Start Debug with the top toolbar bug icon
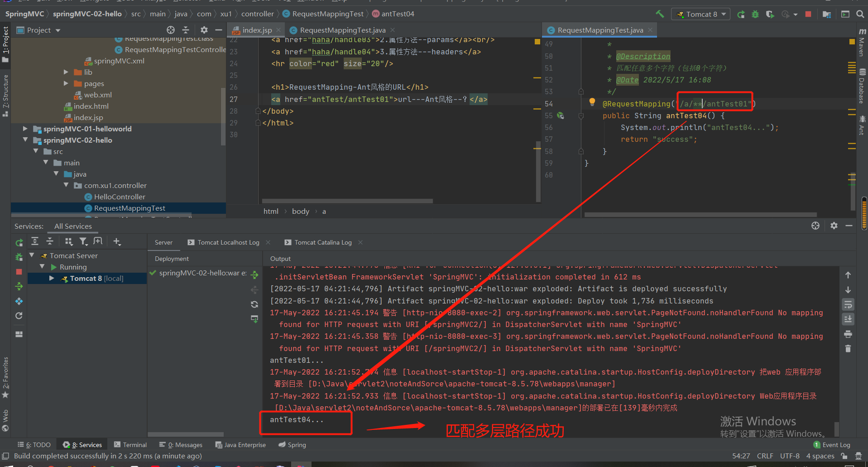Viewport: 868px width, 467px height. point(755,14)
